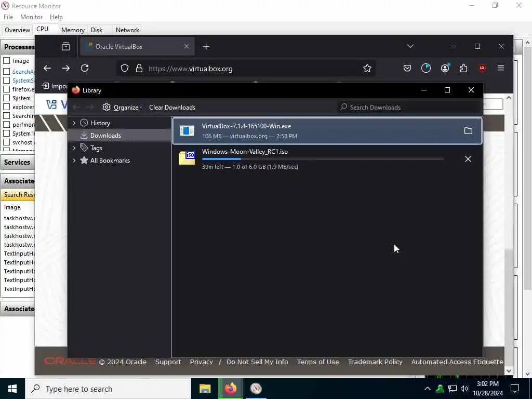Expand the All Bookmarks tree node
Screen dimensions: 532x399
click(74, 161)
